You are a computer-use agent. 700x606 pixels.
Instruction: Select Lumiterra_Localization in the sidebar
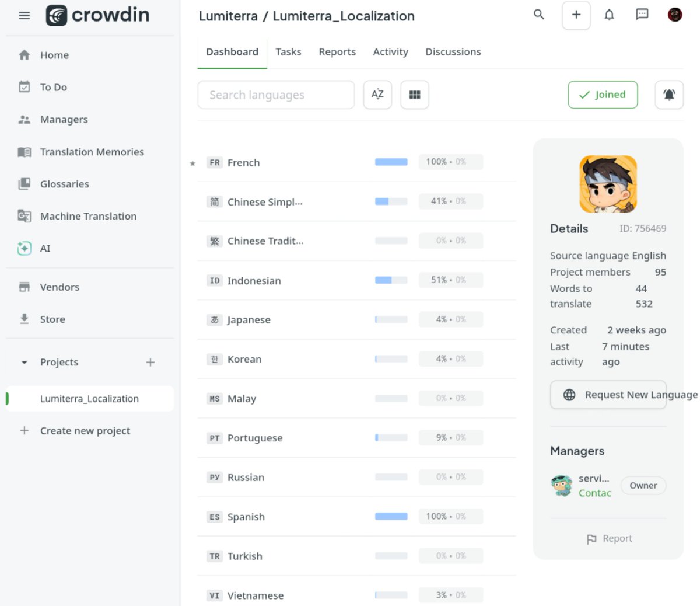point(90,399)
